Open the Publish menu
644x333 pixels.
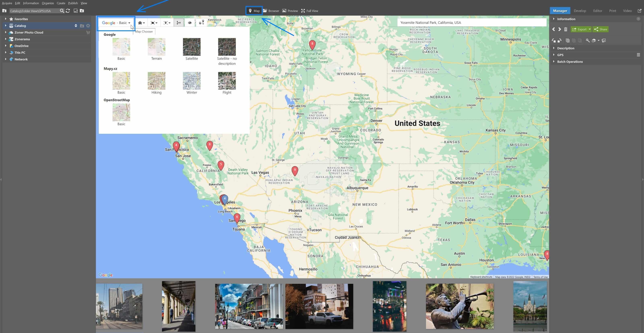(x=73, y=3)
